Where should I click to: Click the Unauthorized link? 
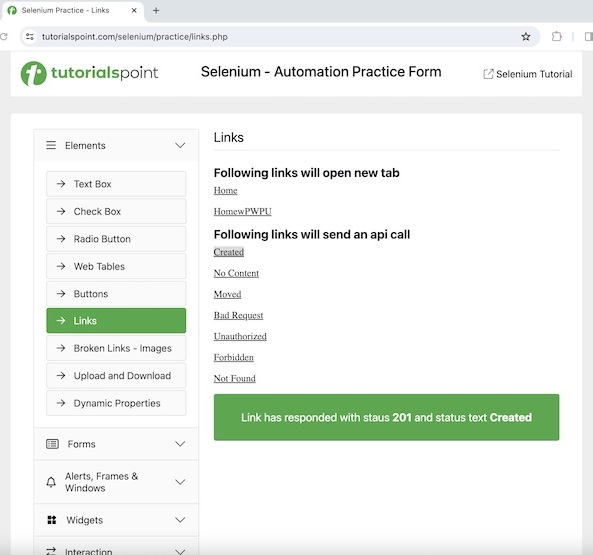(x=240, y=336)
